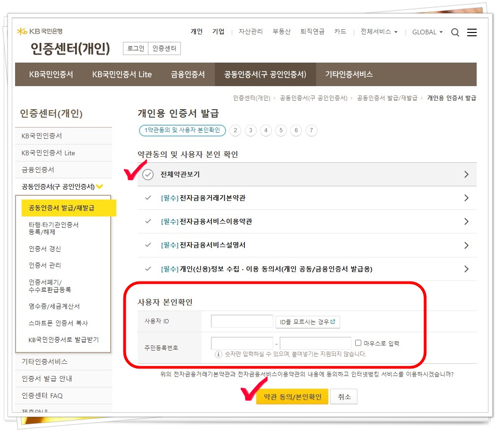Open the hamburger menu icon
This screenshot has height=432, width=504.
471,32
